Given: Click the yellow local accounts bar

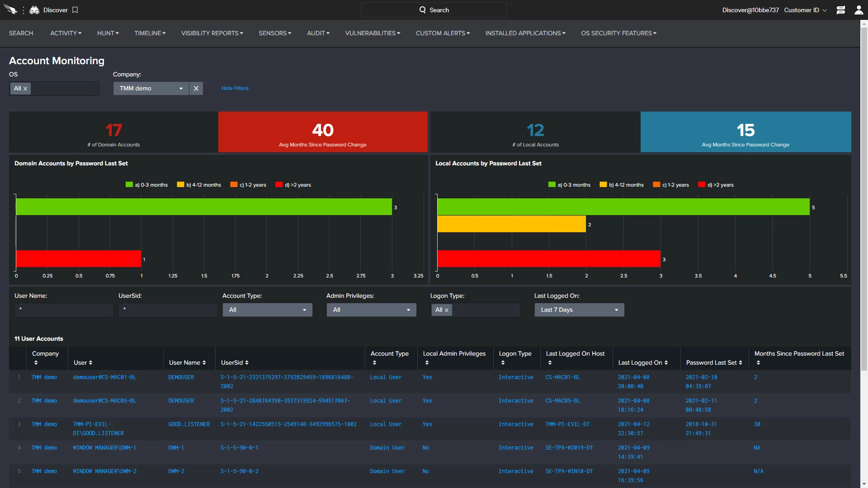Looking at the screenshot, I should coord(512,224).
